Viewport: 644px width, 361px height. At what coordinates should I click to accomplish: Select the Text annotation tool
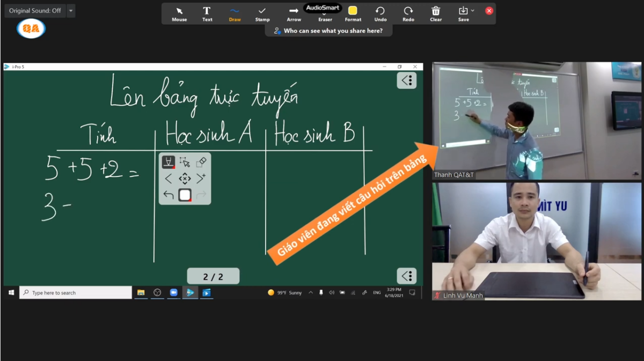[207, 14]
